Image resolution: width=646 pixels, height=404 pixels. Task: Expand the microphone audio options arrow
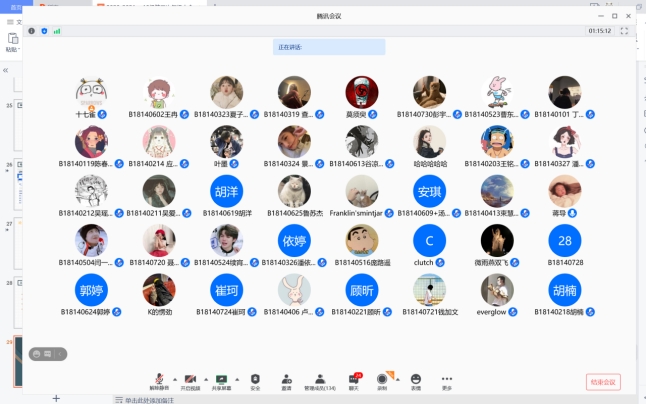pos(174,378)
